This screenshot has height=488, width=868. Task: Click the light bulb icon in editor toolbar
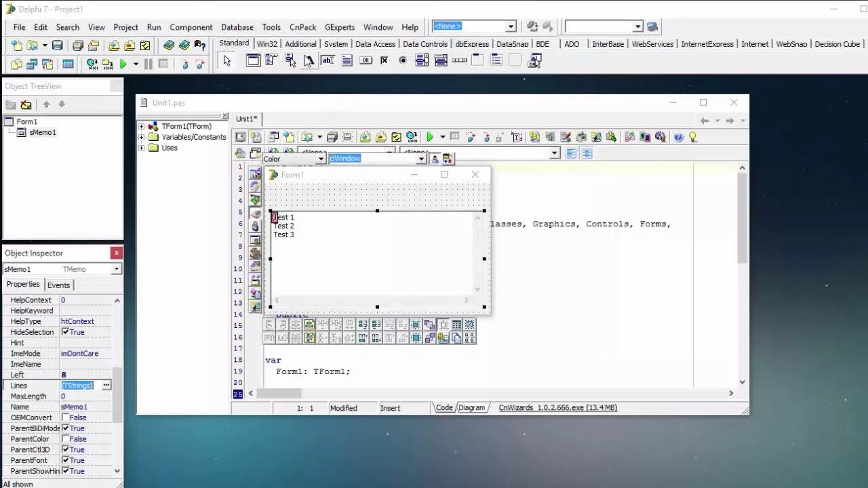693,137
